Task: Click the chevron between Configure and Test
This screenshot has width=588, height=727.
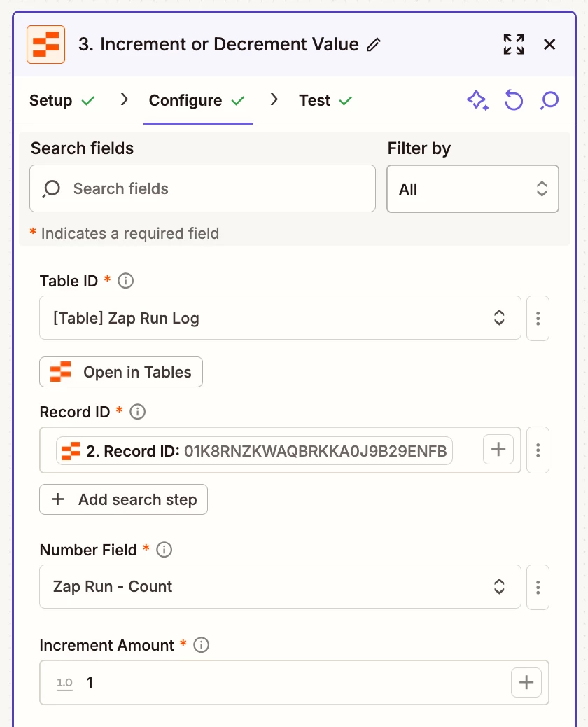Action: pos(274,99)
